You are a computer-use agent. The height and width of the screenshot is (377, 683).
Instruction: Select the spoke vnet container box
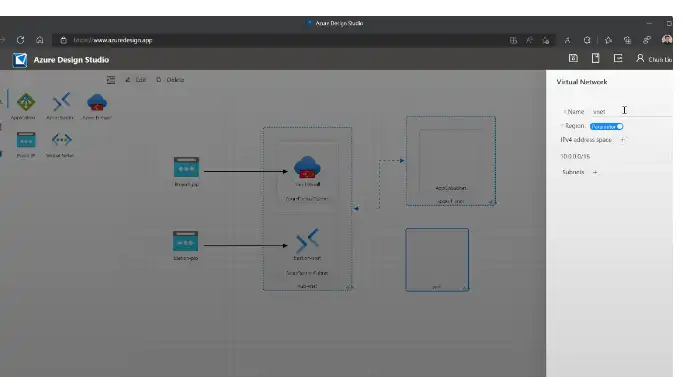click(x=450, y=161)
